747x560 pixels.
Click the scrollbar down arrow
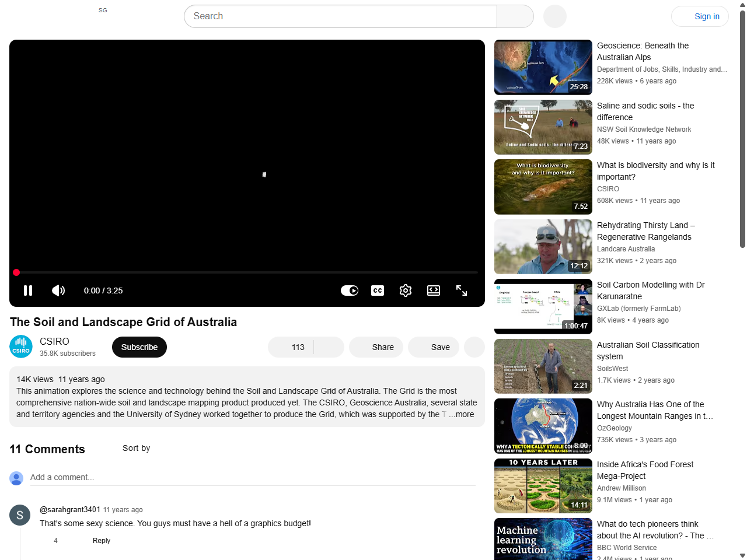tap(742, 556)
